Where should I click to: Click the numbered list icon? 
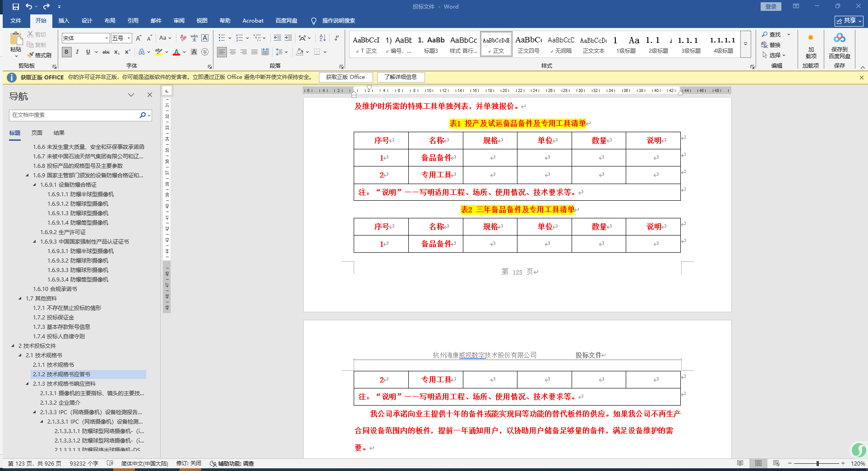[x=240, y=38]
